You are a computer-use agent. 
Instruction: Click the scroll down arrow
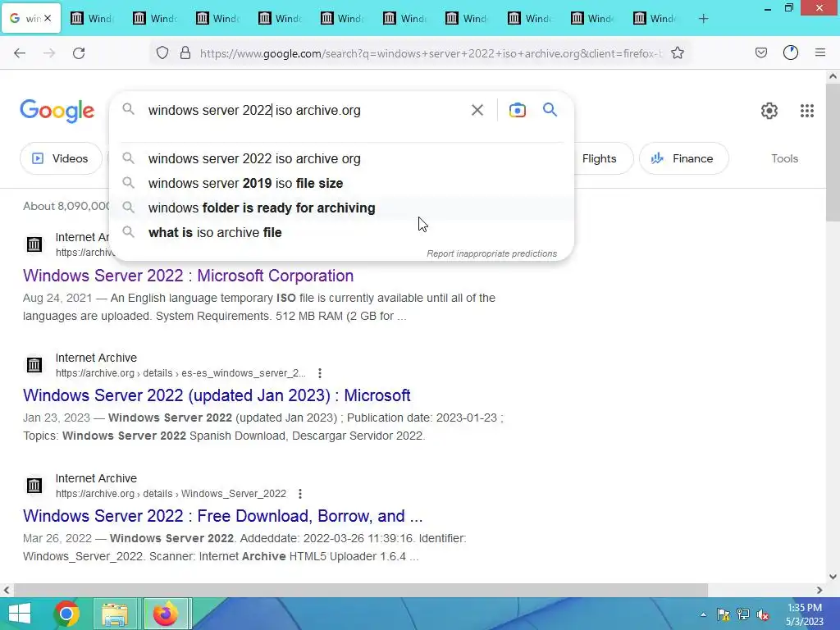point(833,577)
